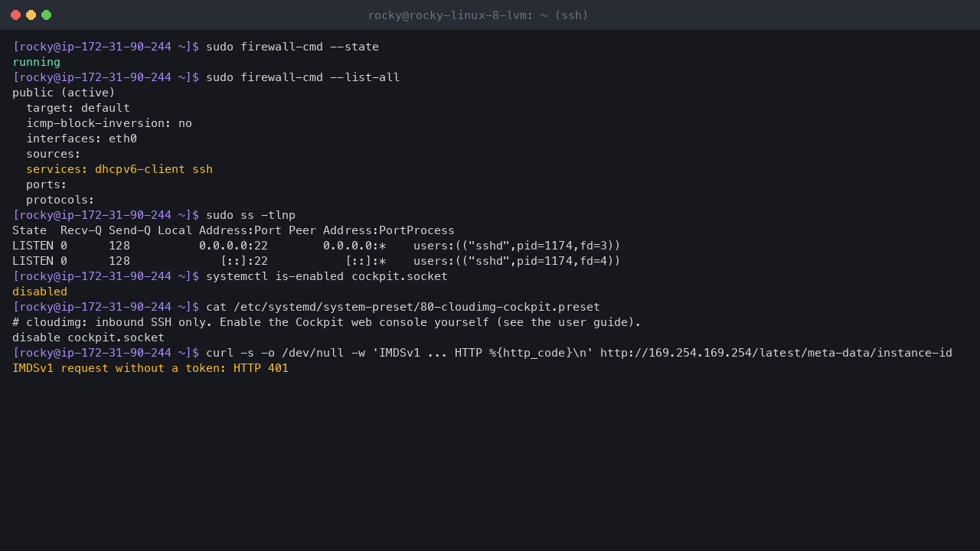Click the window title "rocky@rocky-linux-8-lvm: ~ (ssh)"
980x551 pixels.
[x=478, y=15]
